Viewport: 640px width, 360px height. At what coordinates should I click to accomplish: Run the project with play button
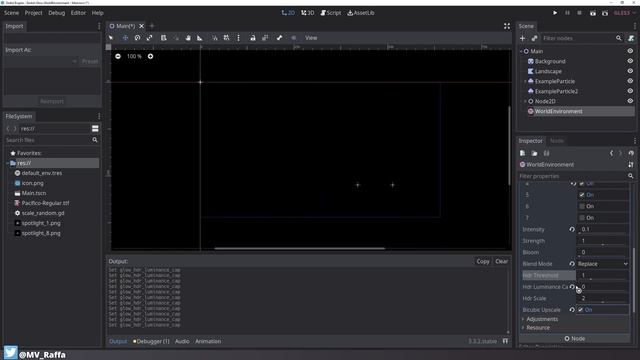555,13
